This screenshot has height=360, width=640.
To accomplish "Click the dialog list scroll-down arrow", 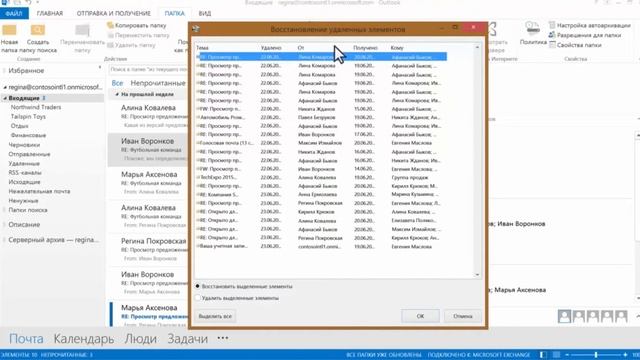I will point(477,275).
